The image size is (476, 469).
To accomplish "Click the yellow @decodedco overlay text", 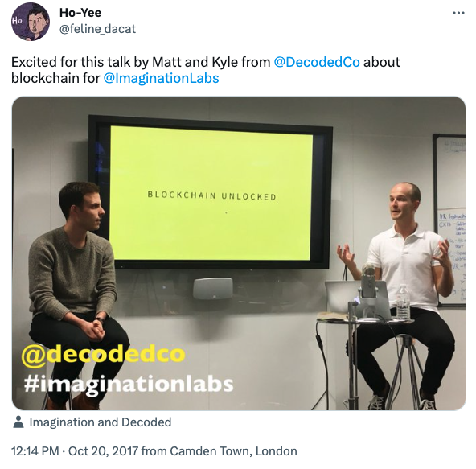I will (103, 354).
